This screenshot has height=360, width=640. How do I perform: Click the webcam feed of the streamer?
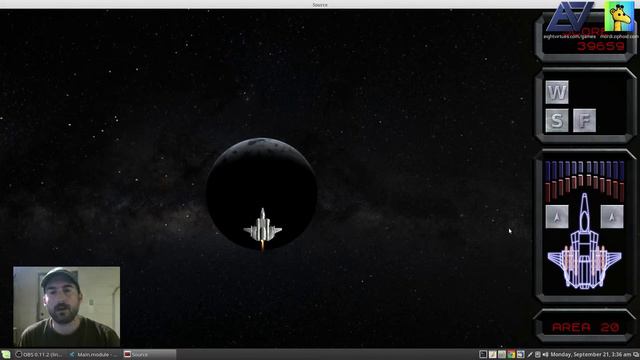point(67,307)
